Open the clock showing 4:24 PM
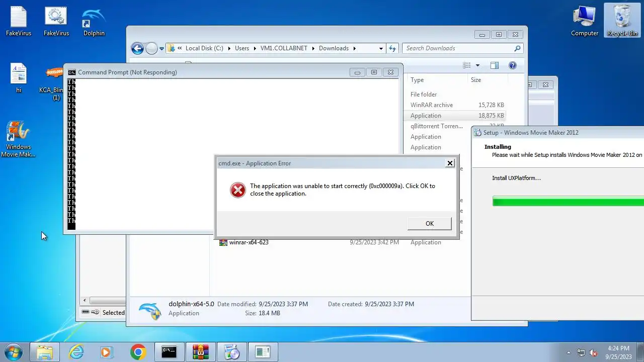 (x=618, y=352)
